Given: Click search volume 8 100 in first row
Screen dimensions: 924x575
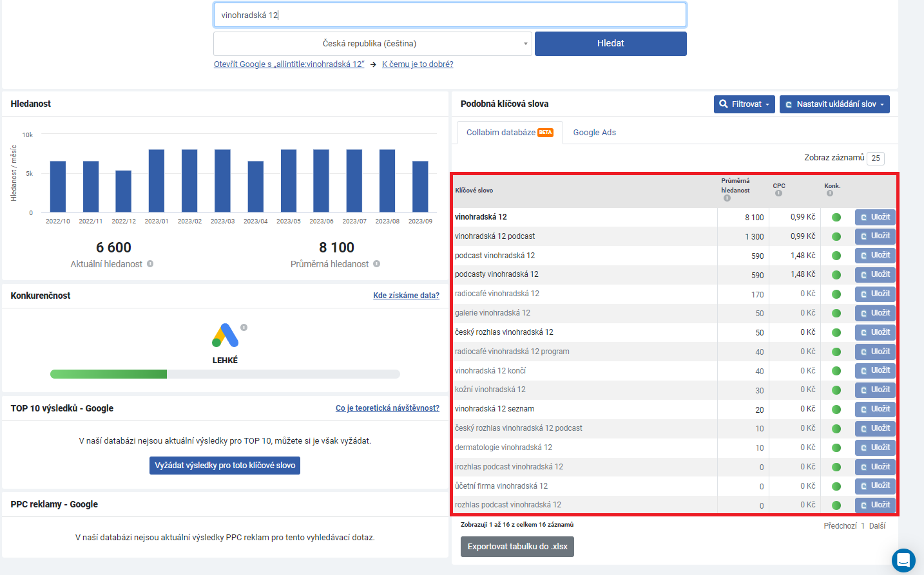Looking at the screenshot, I should click(755, 218).
